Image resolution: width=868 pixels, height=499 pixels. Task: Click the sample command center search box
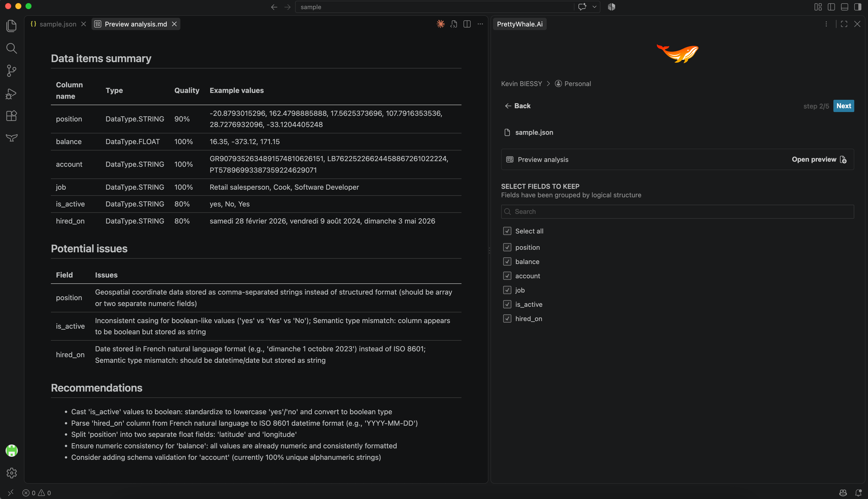(x=434, y=7)
